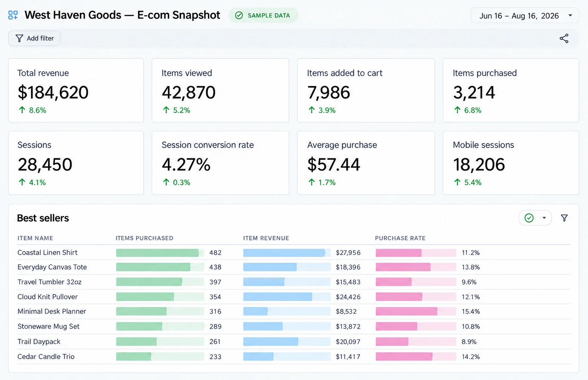Open the Total revenue card
Viewport: 588px width, 380px height.
coord(76,90)
